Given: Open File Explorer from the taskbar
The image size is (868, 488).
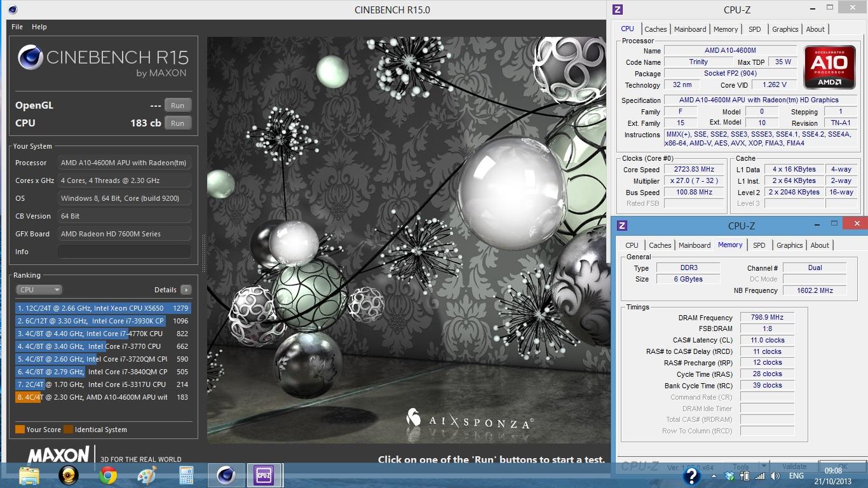Looking at the screenshot, I should pyautogui.click(x=29, y=475).
